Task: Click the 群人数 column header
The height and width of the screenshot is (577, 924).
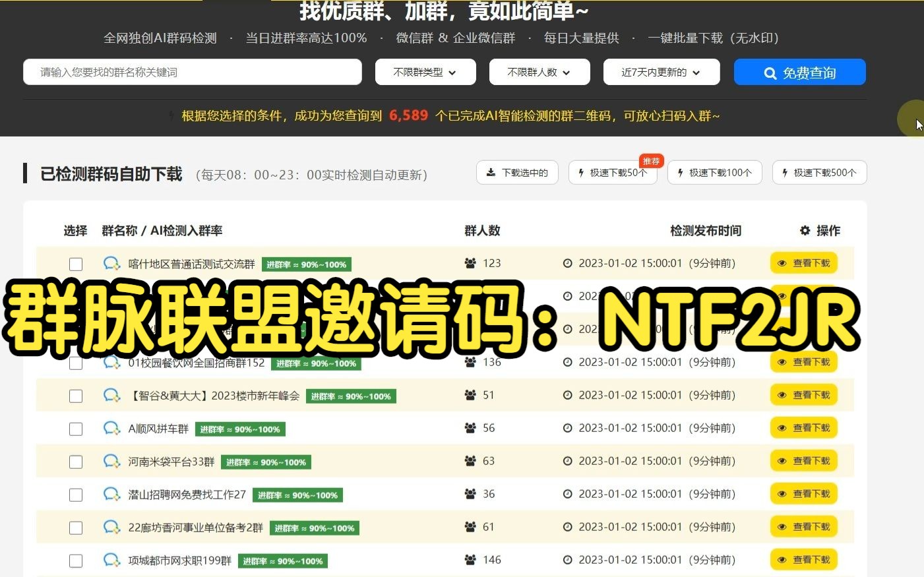Action: coord(482,231)
